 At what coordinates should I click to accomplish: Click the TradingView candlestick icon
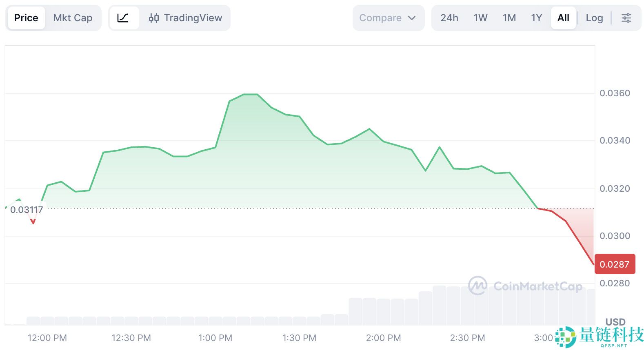154,18
